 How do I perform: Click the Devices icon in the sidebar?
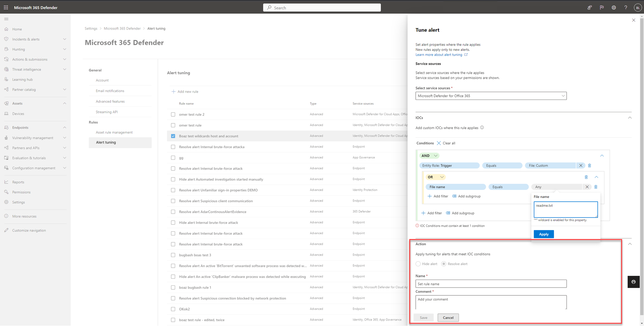click(6, 114)
